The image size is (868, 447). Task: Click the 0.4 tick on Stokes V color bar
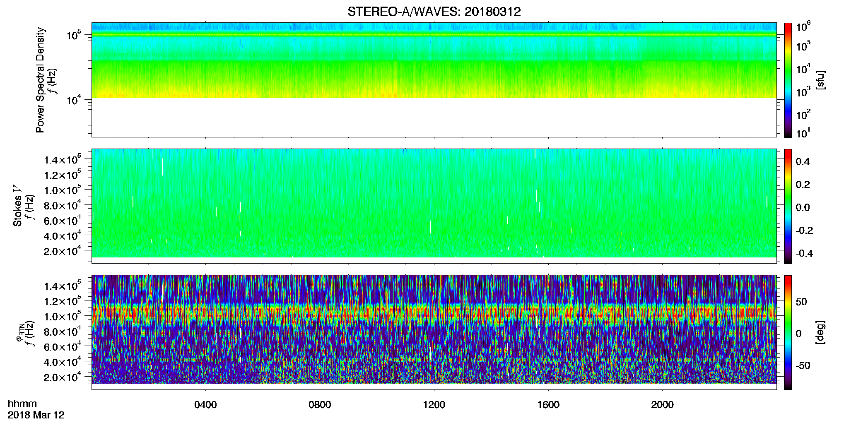click(x=803, y=162)
